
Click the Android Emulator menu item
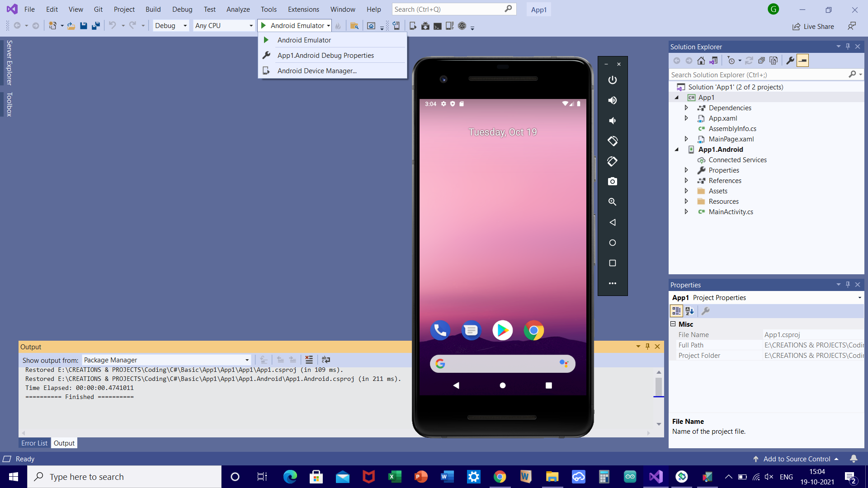304,39
